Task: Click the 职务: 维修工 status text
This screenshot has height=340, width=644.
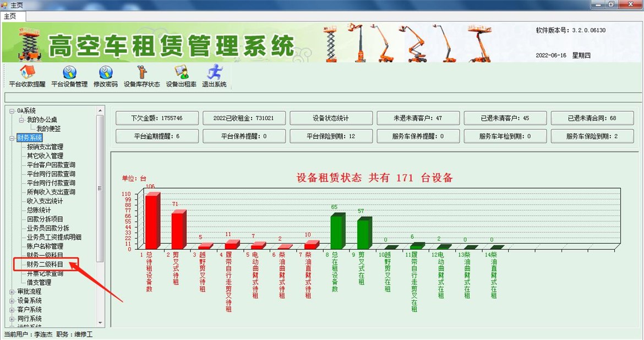Action: click(74, 334)
